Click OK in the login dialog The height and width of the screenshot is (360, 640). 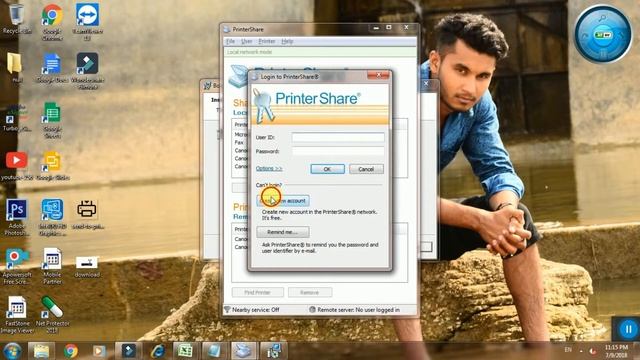[x=327, y=169]
